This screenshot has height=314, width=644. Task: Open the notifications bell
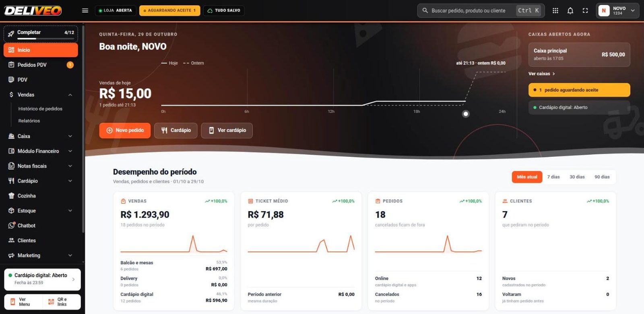point(570,10)
